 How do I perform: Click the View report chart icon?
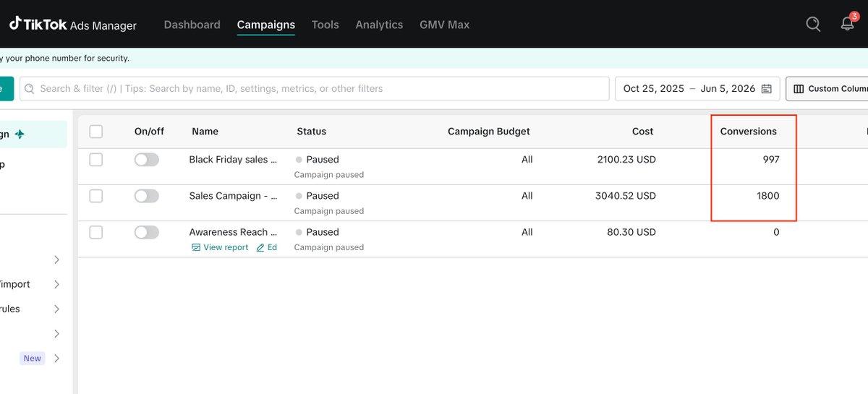coord(196,247)
